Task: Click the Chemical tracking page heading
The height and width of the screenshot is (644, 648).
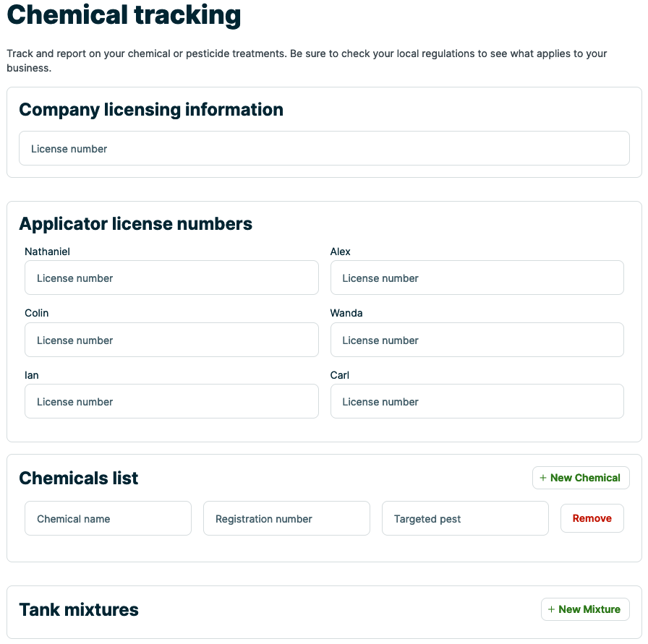Action: [123, 15]
